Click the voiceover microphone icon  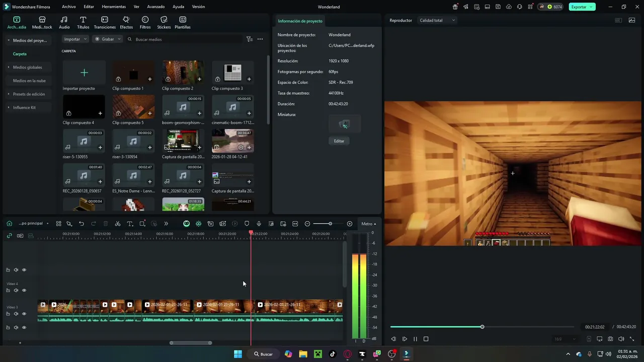click(259, 224)
